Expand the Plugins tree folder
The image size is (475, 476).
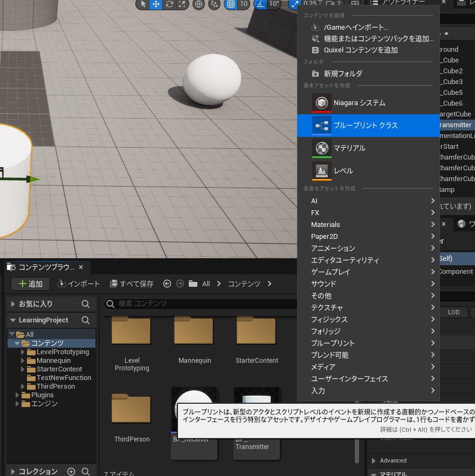tap(17, 395)
